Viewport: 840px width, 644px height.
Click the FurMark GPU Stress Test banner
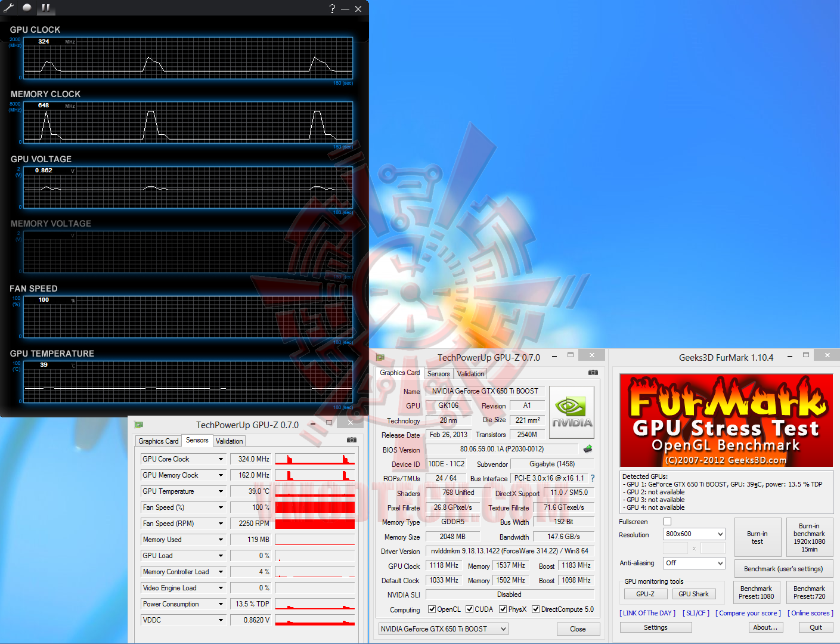[726, 420]
